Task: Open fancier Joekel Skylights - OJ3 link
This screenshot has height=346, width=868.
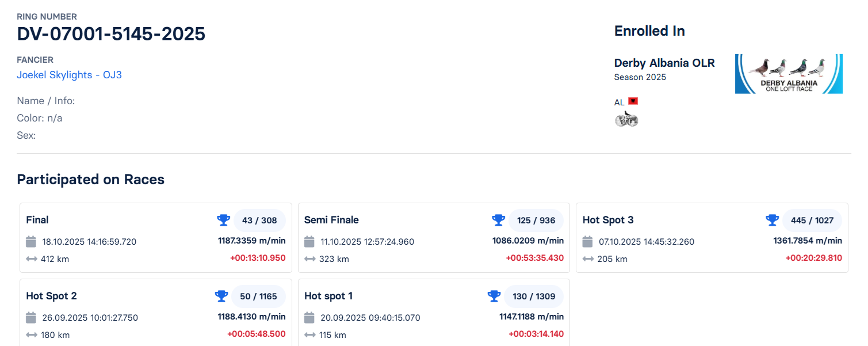Action: (x=69, y=75)
